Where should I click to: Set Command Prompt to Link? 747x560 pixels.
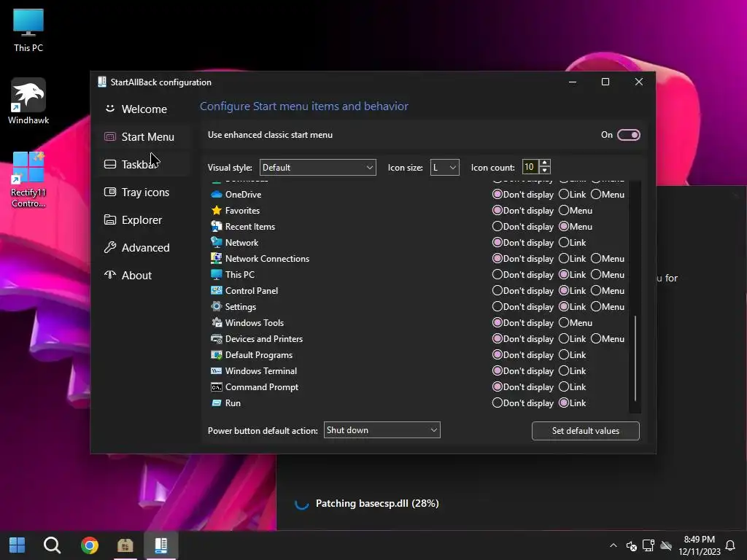[x=573, y=386]
